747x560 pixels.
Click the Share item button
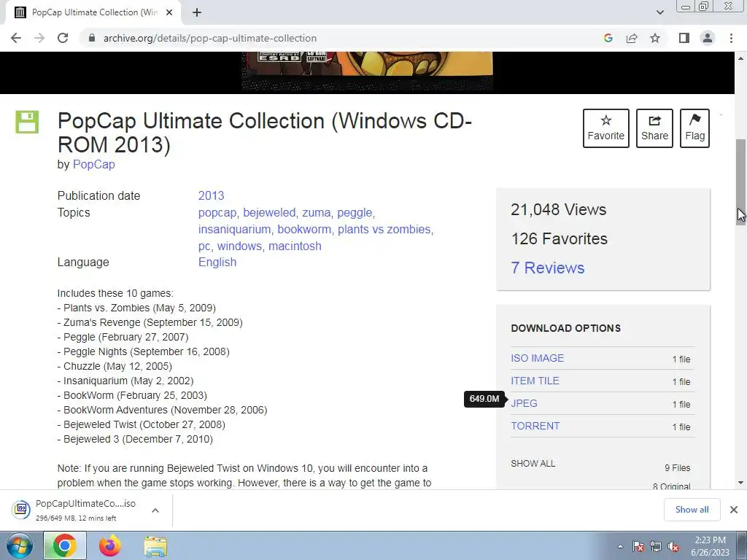coord(654,128)
